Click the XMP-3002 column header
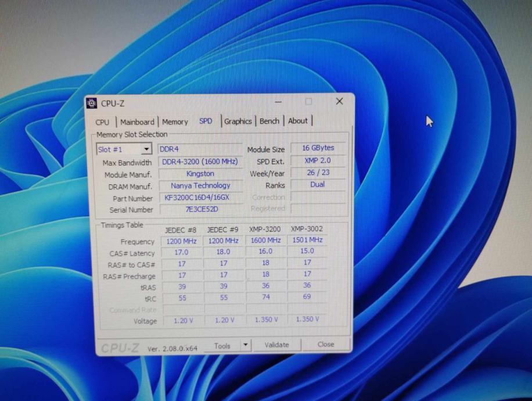Screen dimensions: 532x401 [307, 229]
